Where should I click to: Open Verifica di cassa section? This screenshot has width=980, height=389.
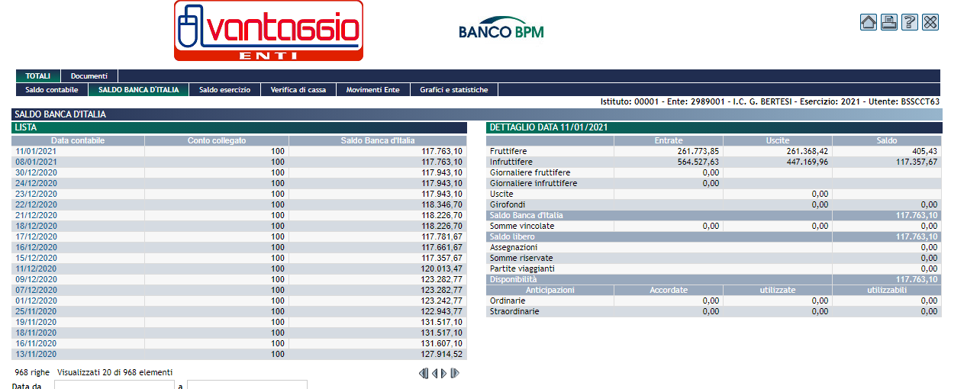[298, 90]
